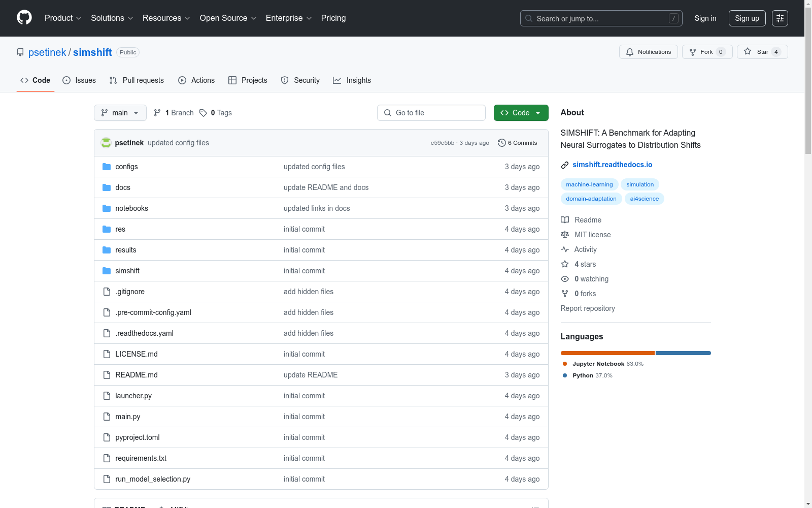Click the tag icon next to Tags

click(203, 113)
